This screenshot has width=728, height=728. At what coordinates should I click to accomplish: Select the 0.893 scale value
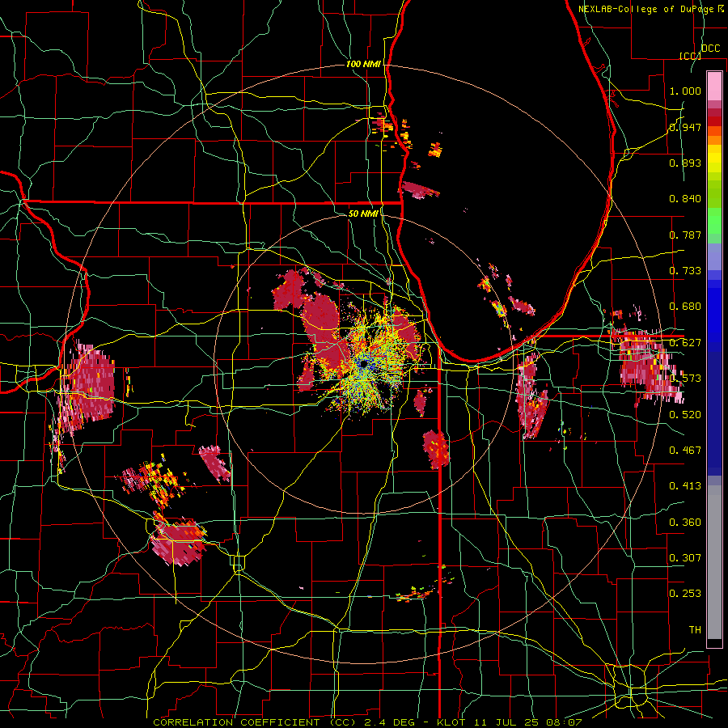pyautogui.click(x=685, y=163)
